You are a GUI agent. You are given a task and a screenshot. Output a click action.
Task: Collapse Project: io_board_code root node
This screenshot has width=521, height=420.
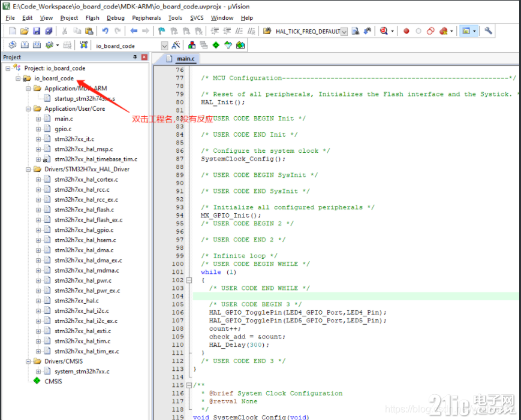click(8, 68)
